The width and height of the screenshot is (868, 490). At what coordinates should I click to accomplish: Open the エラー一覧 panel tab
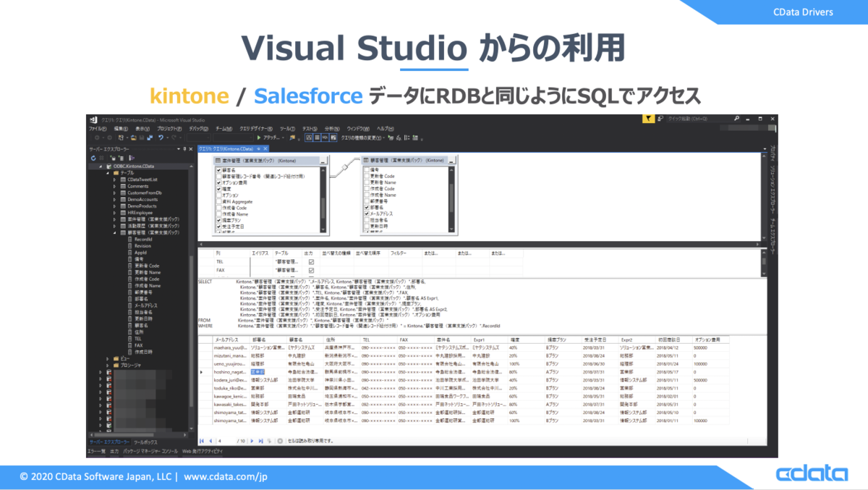(96, 452)
